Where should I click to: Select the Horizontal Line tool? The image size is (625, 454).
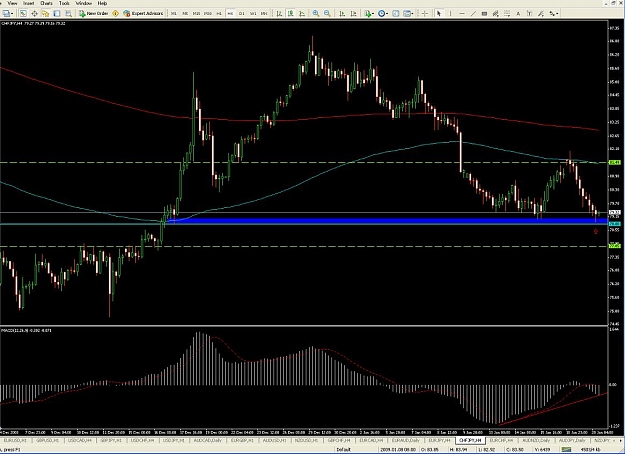click(462, 14)
